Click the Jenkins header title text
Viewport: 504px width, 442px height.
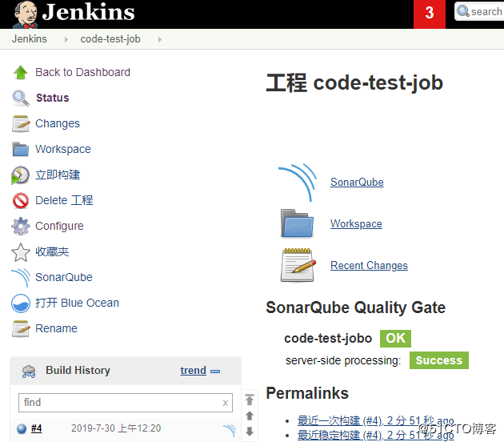pyautogui.click(x=88, y=12)
